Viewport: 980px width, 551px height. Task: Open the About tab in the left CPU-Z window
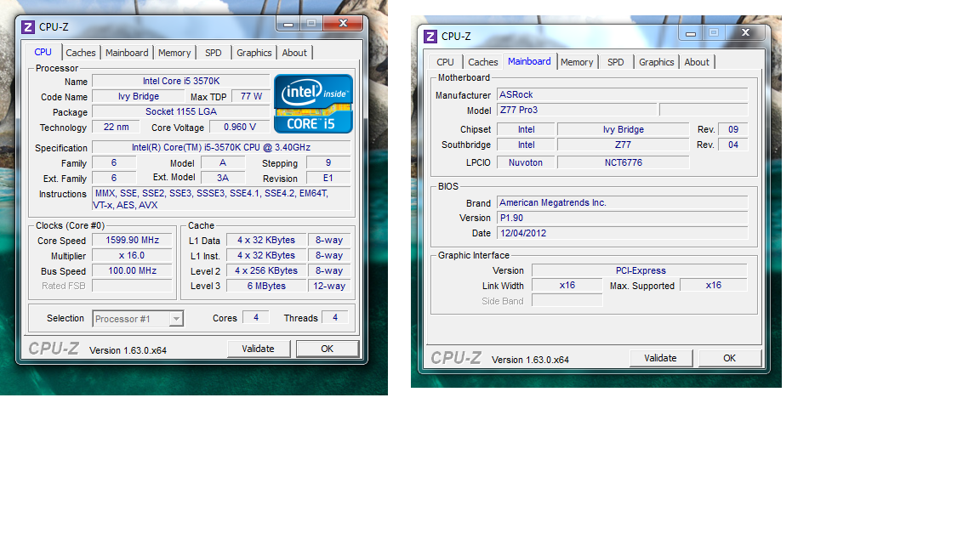click(294, 53)
